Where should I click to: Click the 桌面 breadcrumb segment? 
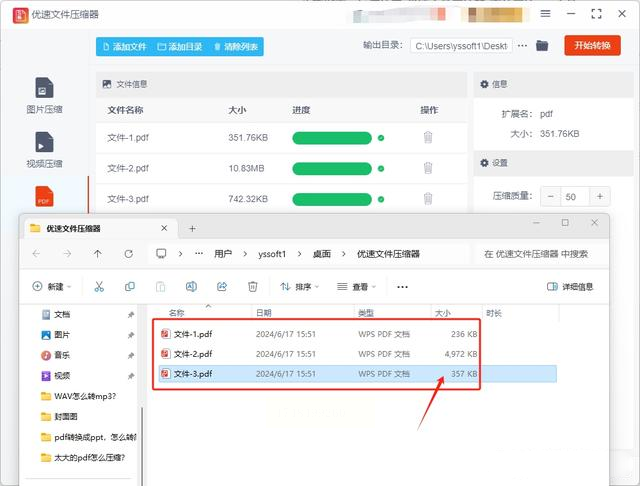tap(322, 254)
